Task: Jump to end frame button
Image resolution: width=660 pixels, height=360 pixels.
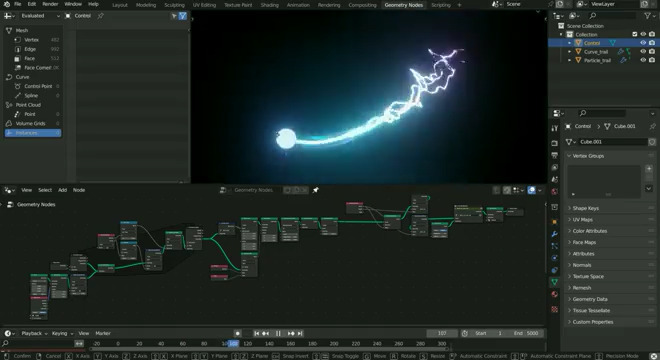Action: (300, 333)
